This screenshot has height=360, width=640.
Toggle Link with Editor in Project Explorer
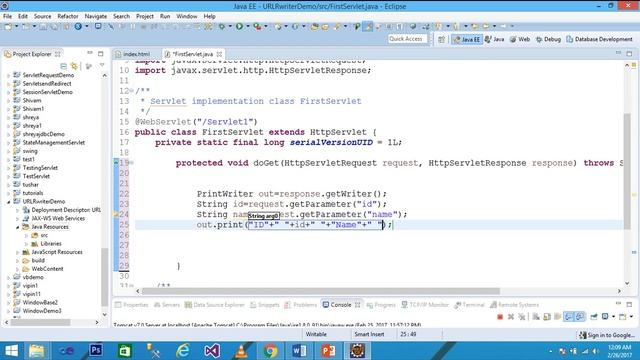[74, 66]
